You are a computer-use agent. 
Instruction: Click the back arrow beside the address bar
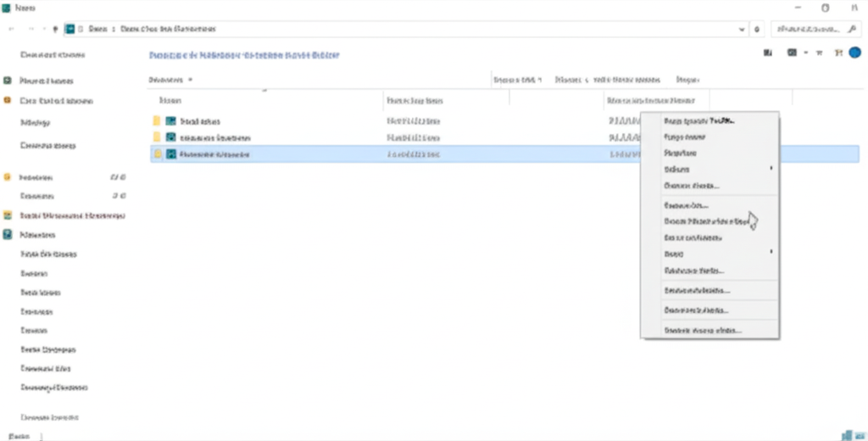[x=11, y=30]
